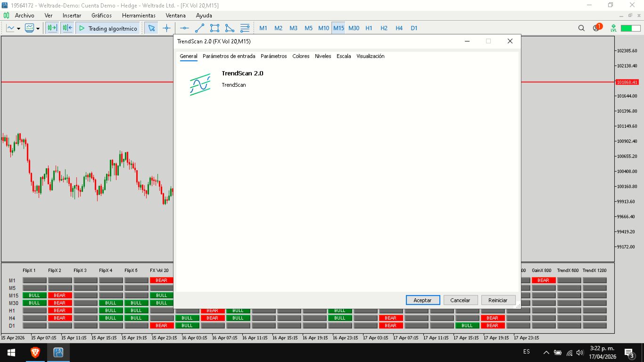Open the Herramientas menu
Viewport: 644px width, 362px height.
tap(139, 16)
